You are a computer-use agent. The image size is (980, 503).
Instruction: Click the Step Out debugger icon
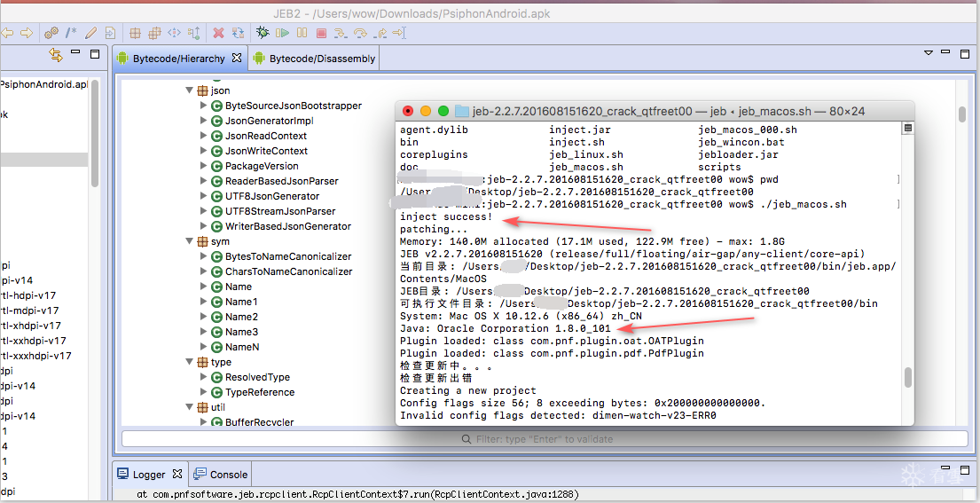380,33
